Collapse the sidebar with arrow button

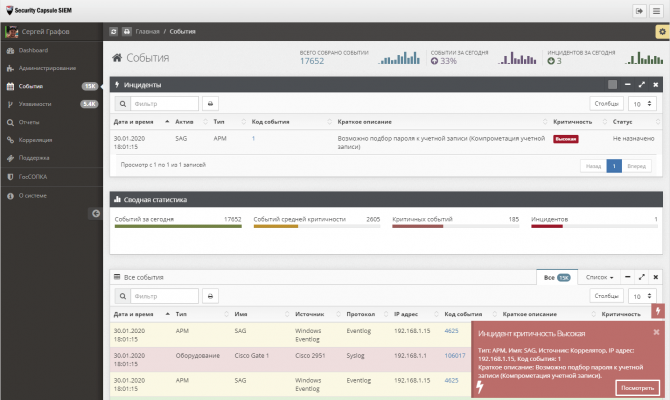tap(96, 213)
